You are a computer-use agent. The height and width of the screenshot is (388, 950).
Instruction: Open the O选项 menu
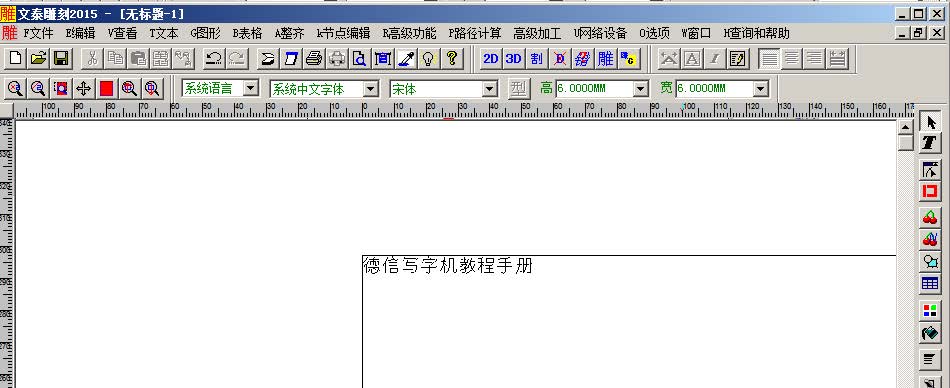[654, 33]
